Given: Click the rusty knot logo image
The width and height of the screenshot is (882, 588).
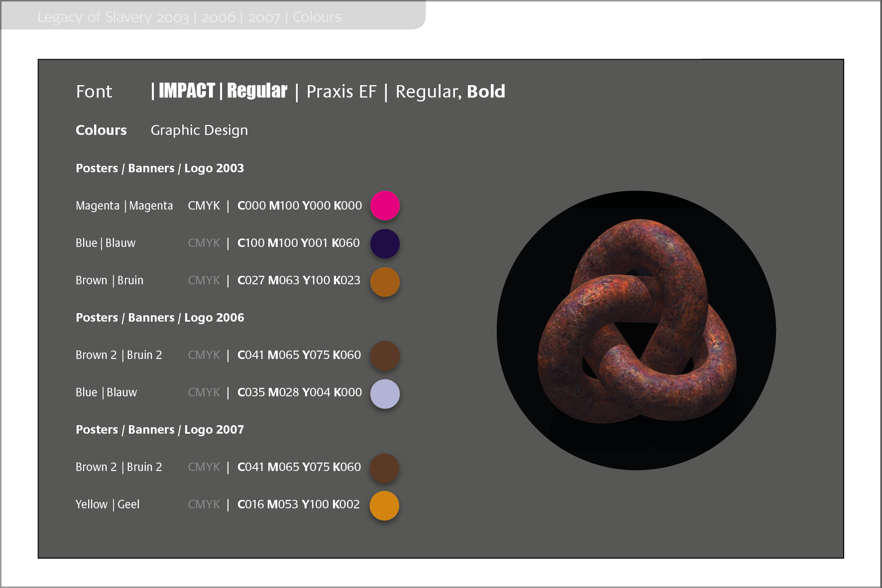Looking at the screenshot, I should pos(636,330).
